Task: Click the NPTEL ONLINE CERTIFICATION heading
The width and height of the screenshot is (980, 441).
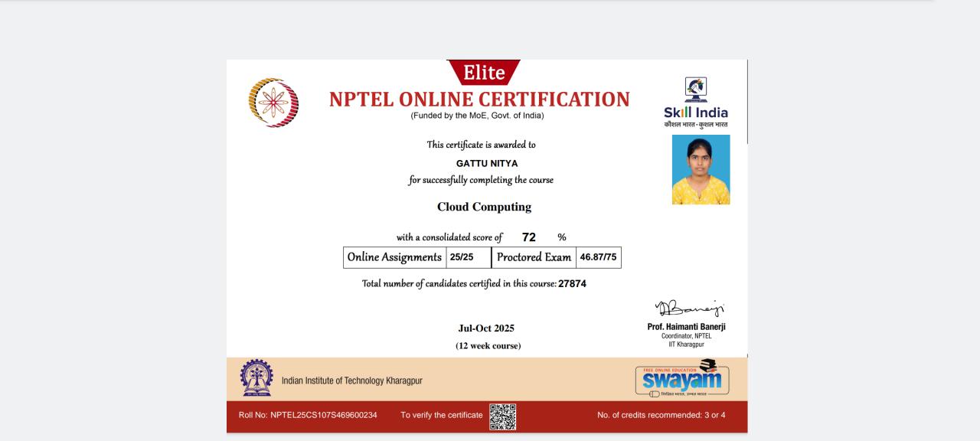Action: point(479,100)
